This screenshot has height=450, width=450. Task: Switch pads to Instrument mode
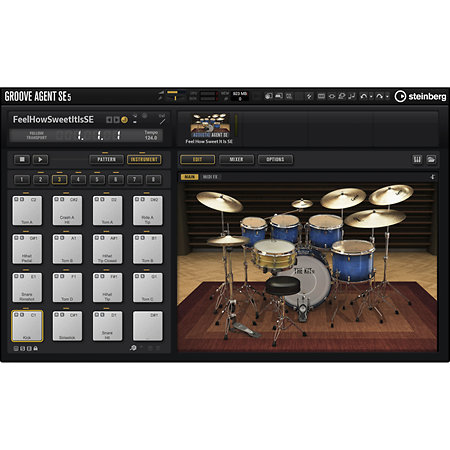[x=144, y=159]
